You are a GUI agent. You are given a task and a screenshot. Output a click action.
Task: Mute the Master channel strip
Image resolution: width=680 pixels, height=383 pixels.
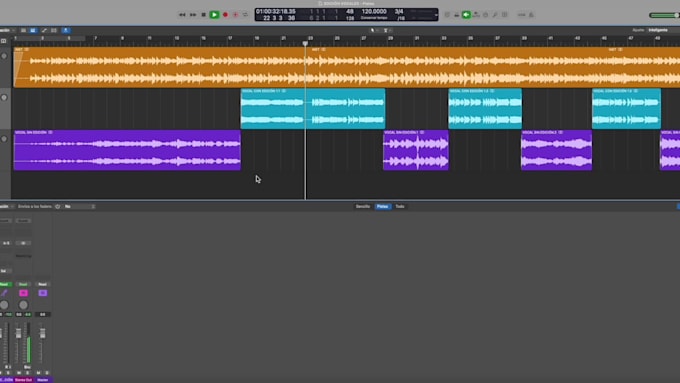(x=38, y=373)
